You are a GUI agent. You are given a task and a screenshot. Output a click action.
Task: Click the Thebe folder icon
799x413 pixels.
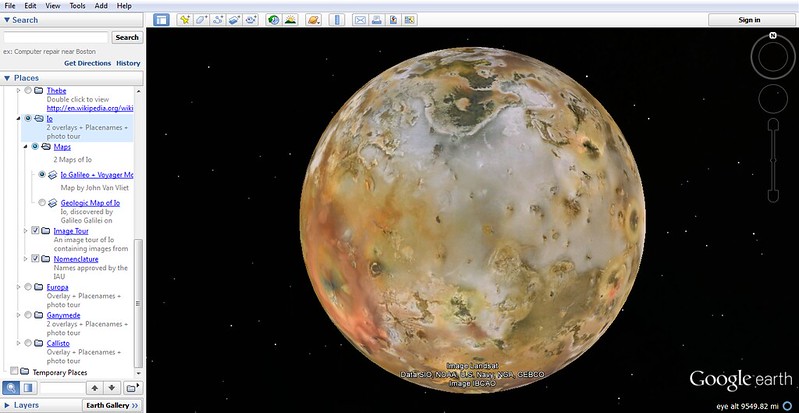[39, 91]
